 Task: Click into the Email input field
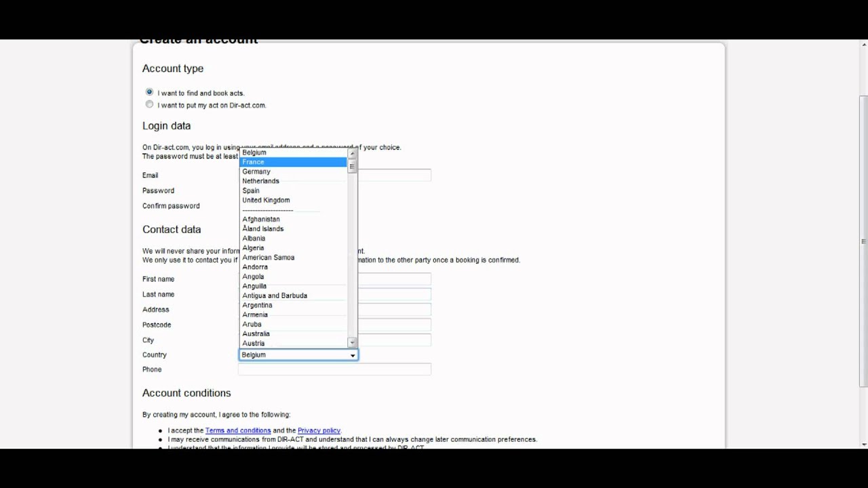(x=394, y=176)
